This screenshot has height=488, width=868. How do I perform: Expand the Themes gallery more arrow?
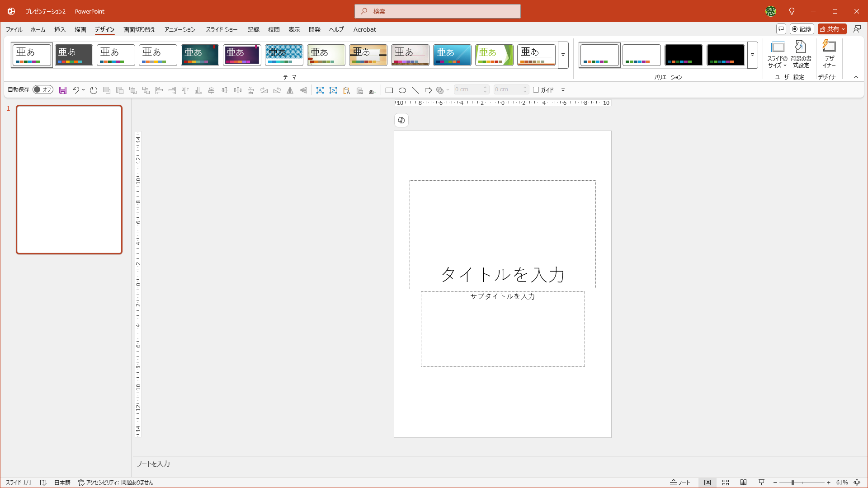pos(563,55)
